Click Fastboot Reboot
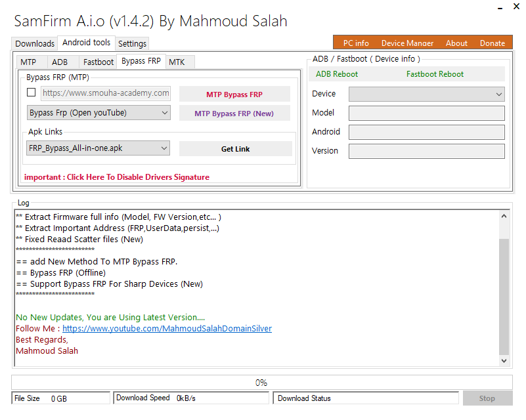 pyautogui.click(x=435, y=74)
